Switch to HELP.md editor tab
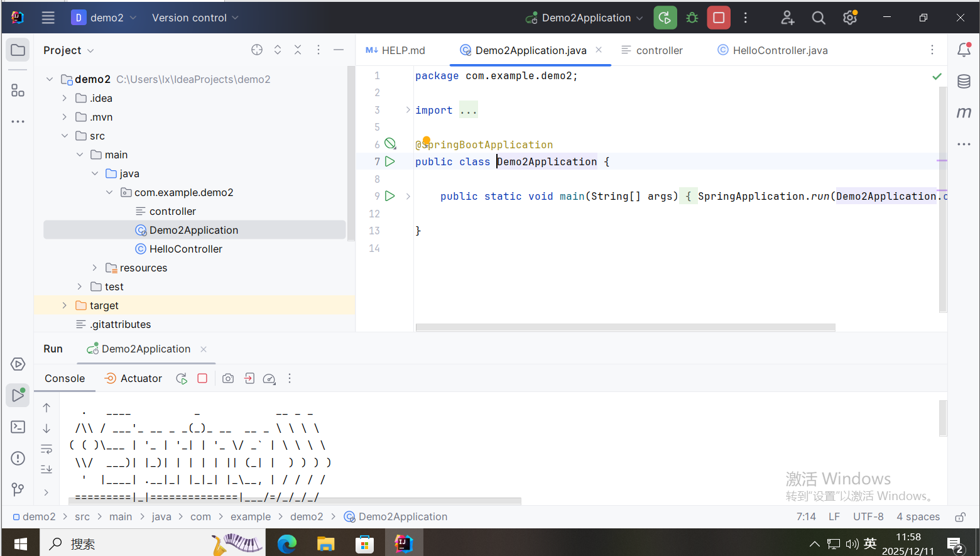Screen dimensions: 980x556 pos(396,50)
